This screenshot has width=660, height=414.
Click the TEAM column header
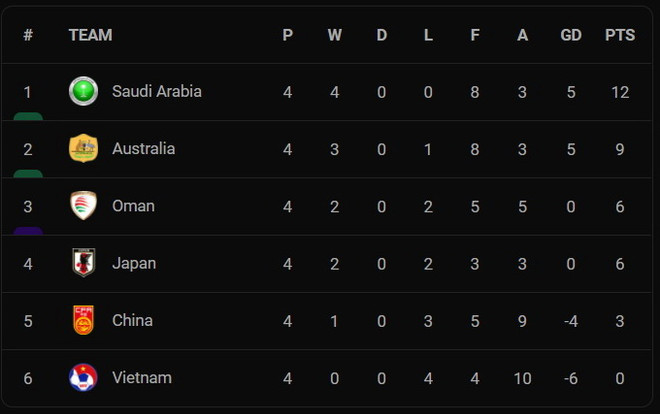pyautogui.click(x=90, y=35)
